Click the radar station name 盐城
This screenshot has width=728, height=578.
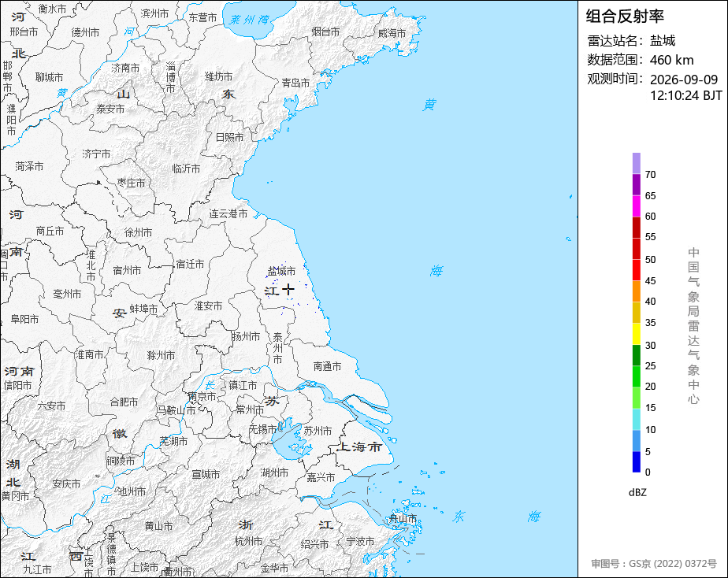click(663, 41)
